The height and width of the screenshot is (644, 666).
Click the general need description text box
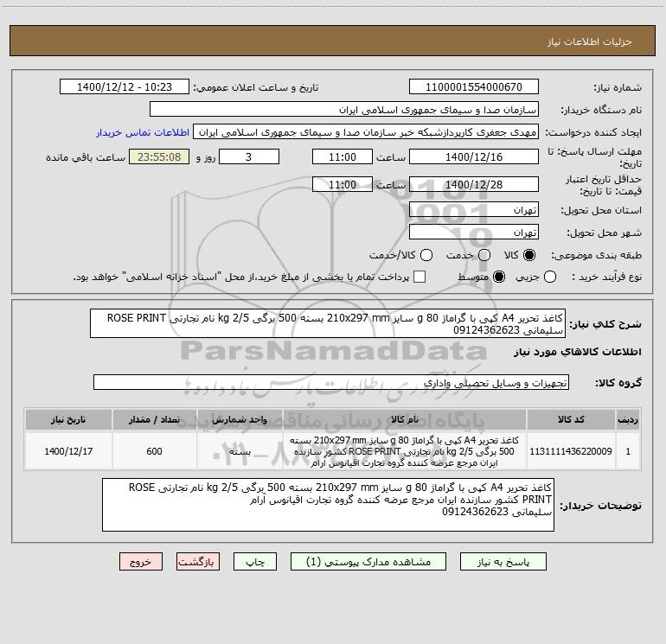pos(328,323)
